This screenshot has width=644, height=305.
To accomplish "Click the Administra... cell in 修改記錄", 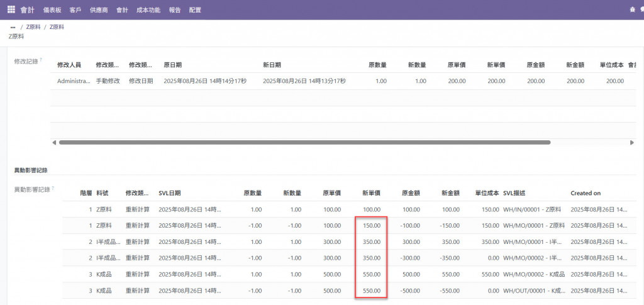I will click(74, 81).
